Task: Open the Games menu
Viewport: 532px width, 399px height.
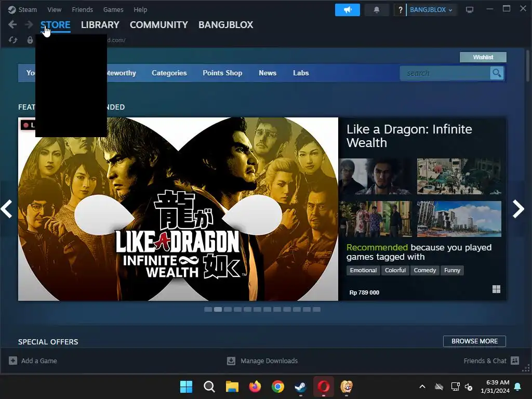Action: click(x=113, y=10)
